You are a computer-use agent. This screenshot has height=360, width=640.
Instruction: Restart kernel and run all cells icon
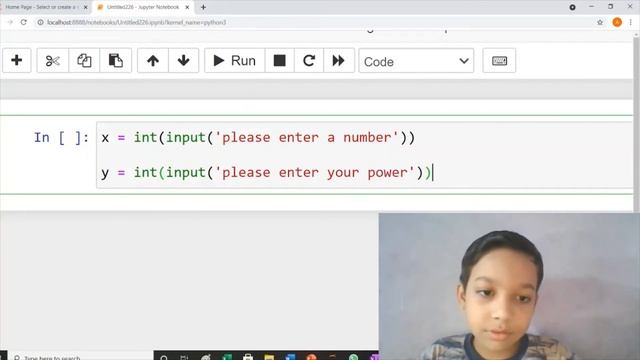tap(339, 60)
